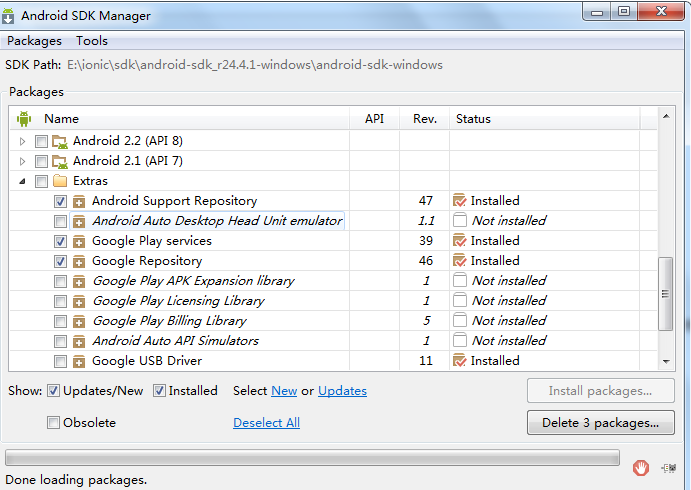Toggle the Updates/New show filter
Viewport: 691px width, 490px height.
(x=53, y=391)
